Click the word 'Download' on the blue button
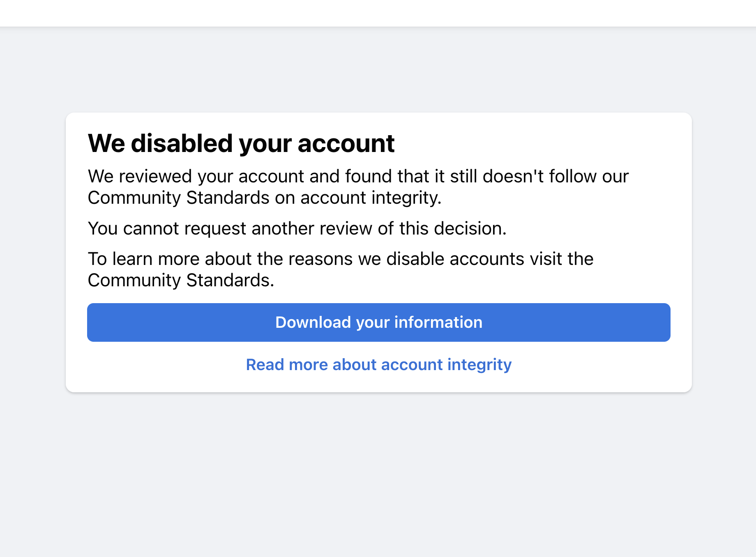756x557 pixels. (313, 322)
